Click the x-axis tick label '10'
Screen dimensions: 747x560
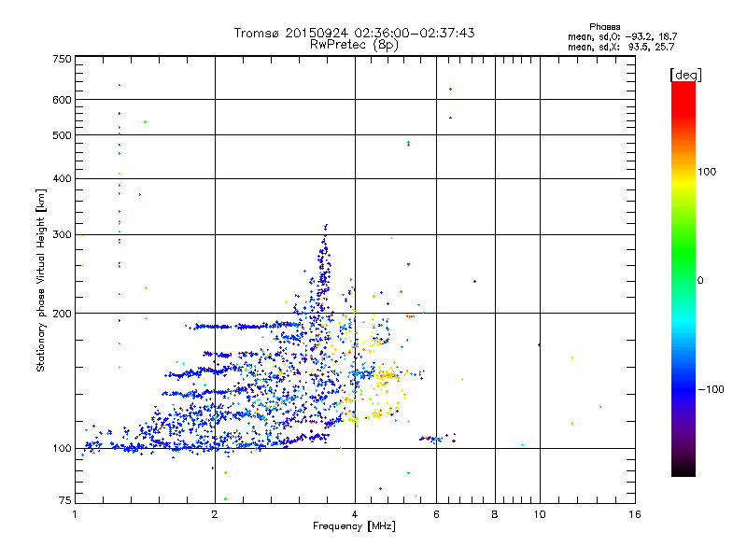540,514
